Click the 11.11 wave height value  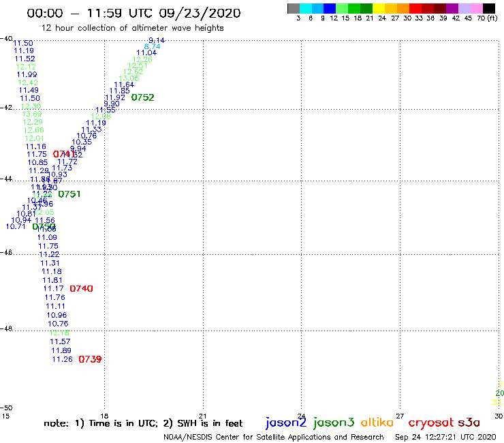(55, 306)
